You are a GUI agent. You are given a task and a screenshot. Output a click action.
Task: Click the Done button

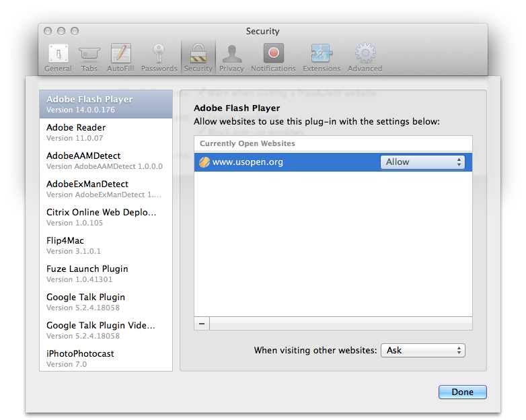pyautogui.click(x=463, y=392)
